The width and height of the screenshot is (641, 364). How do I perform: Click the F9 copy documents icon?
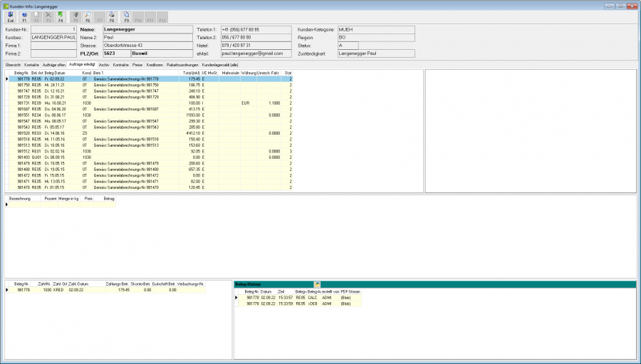pyautogui.click(x=126, y=17)
